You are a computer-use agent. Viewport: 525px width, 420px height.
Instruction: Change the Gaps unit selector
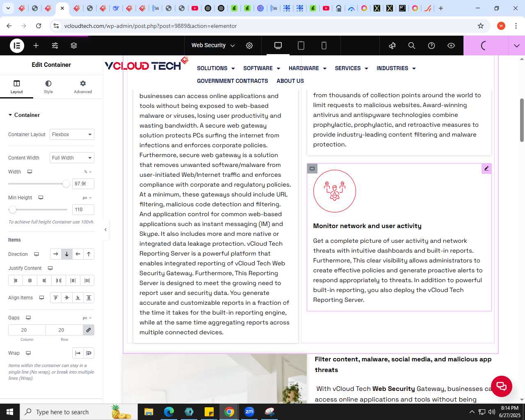click(x=87, y=318)
